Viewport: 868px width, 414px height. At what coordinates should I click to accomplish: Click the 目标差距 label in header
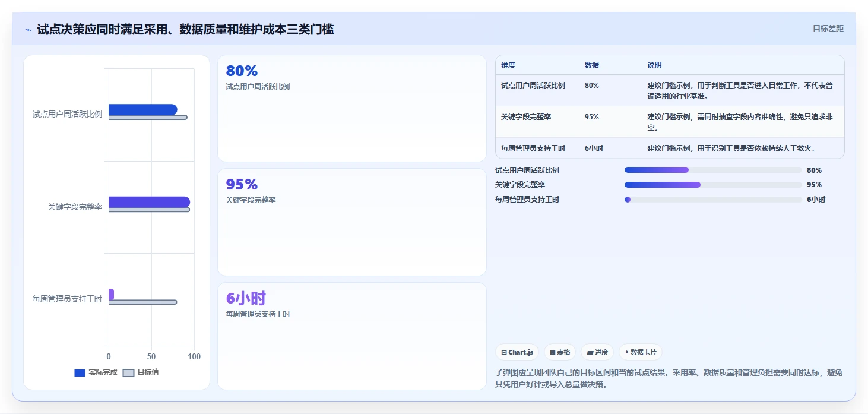(828, 29)
